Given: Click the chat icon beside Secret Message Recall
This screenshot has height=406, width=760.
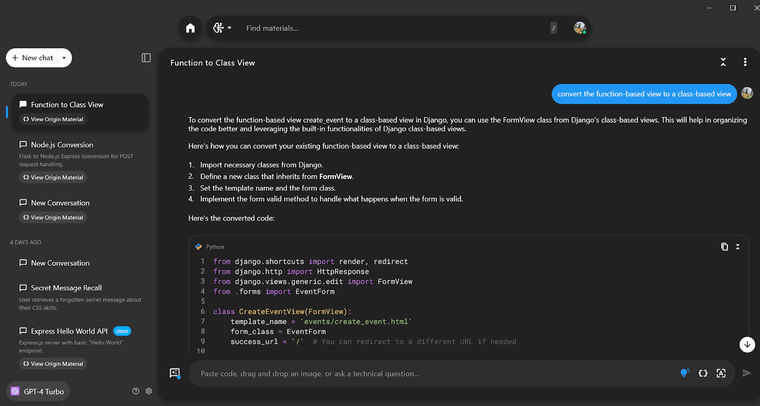Looking at the screenshot, I should 23,287.
